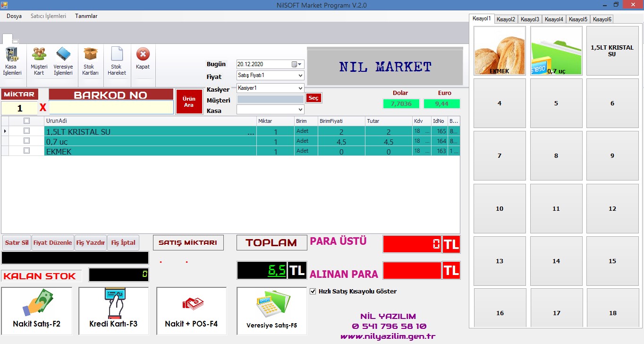Click the Barkod No input field

(111, 108)
